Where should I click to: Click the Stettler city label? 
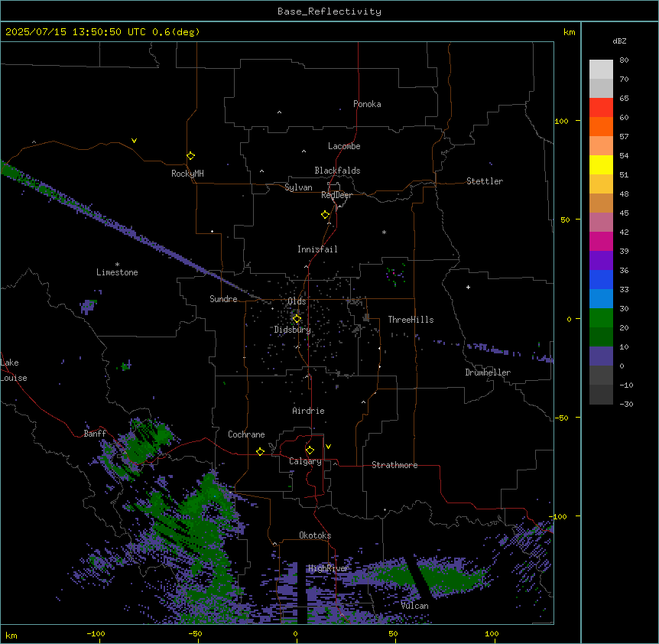point(485,181)
